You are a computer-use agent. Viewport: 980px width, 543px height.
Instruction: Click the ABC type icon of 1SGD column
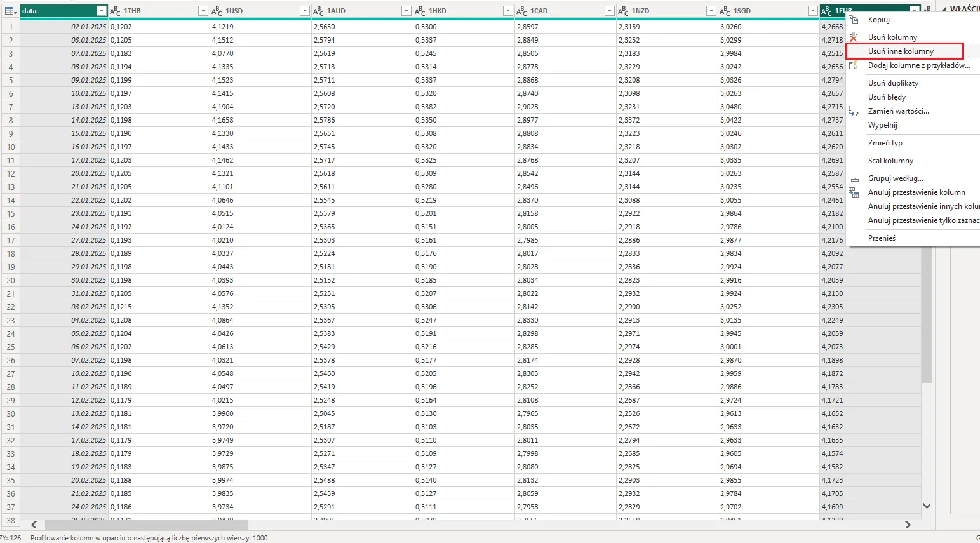pos(725,11)
